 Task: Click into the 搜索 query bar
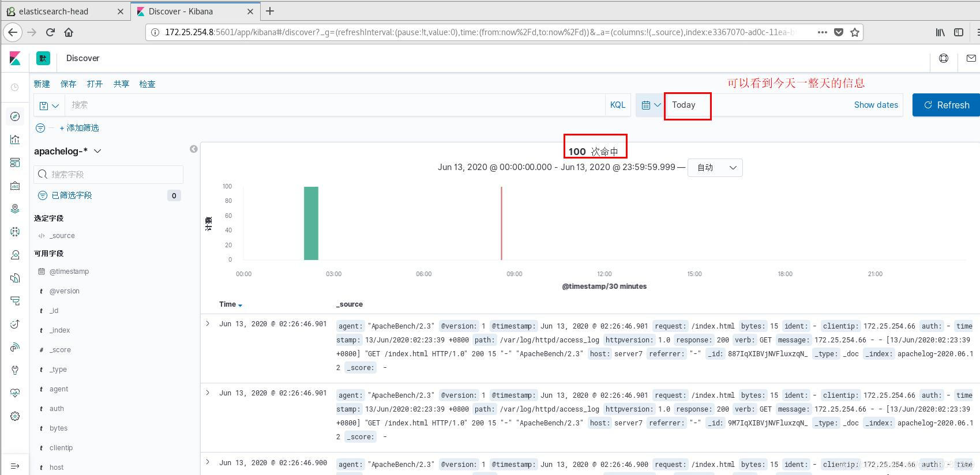coord(335,105)
